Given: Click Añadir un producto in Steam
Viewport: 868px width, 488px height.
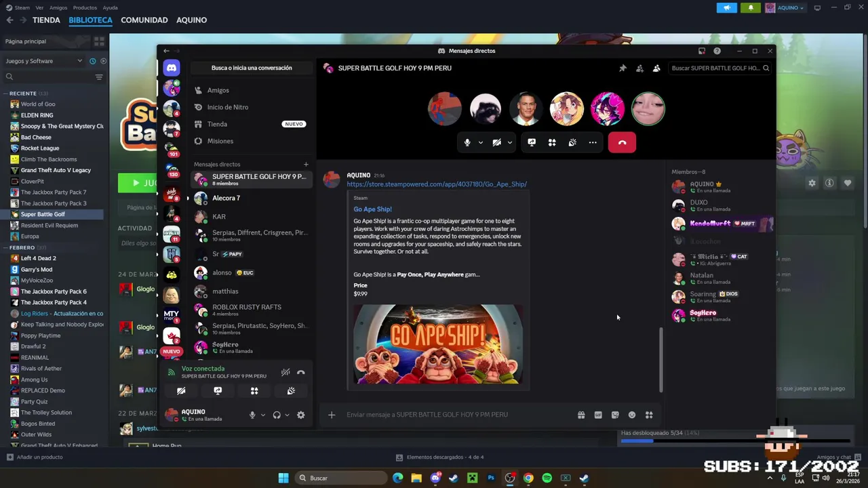Looking at the screenshot, I should click(x=35, y=457).
